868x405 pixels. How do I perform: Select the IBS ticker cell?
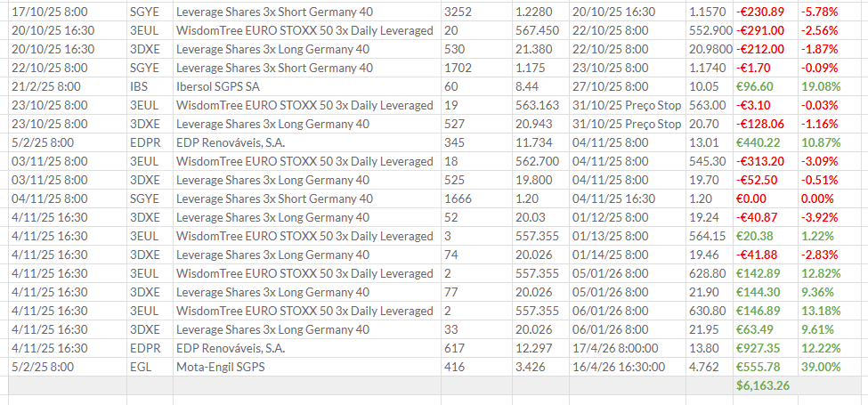coord(150,87)
